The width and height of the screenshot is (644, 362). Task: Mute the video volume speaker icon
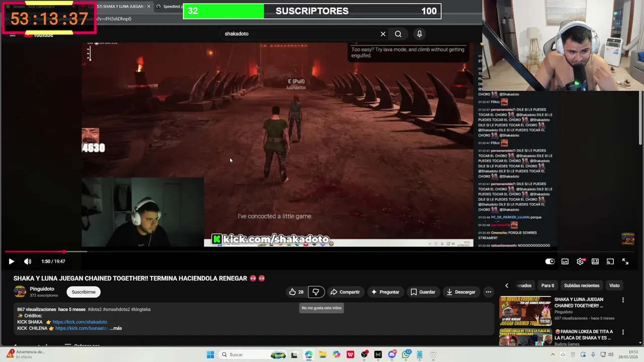click(28, 261)
